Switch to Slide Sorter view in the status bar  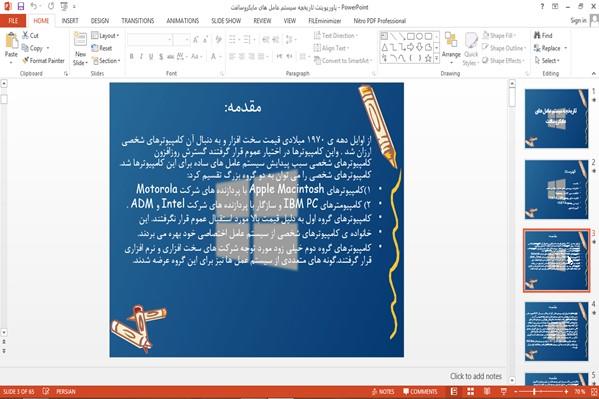[x=470, y=391]
